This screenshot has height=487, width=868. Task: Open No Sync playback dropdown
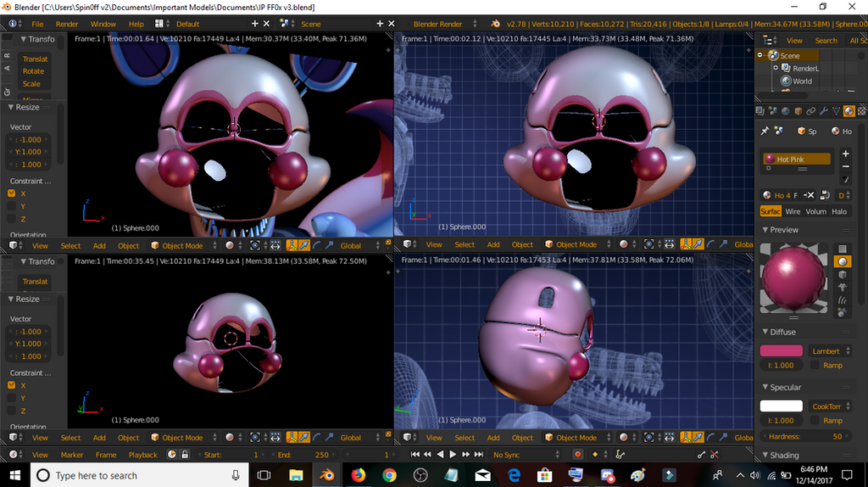526,454
